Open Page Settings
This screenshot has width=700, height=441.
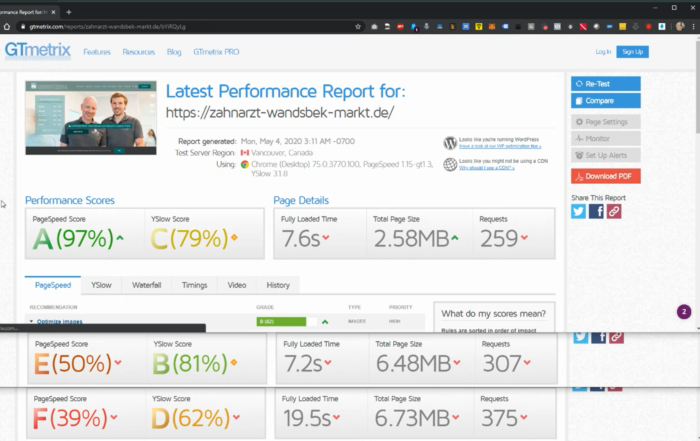606,121
